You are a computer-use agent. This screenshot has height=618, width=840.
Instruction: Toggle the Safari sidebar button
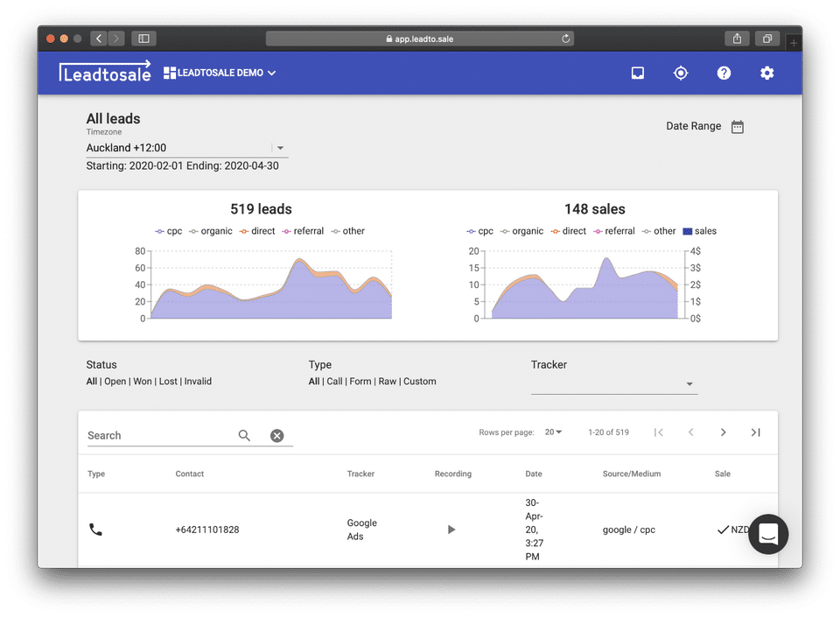coord(143,39)
